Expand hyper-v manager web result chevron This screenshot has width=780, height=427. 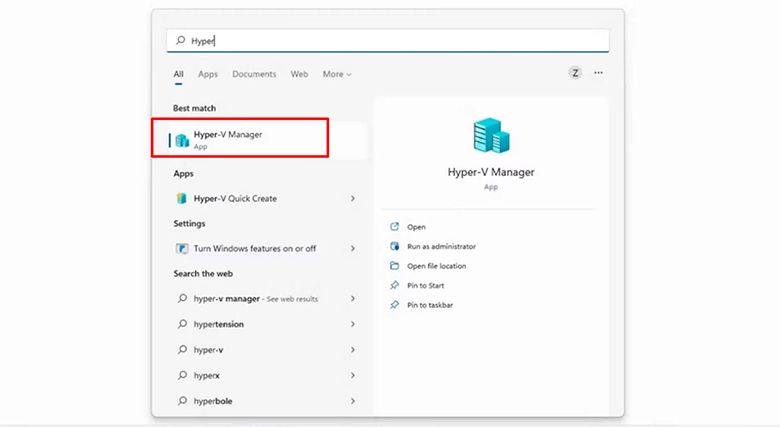click(x=353, y=299)
